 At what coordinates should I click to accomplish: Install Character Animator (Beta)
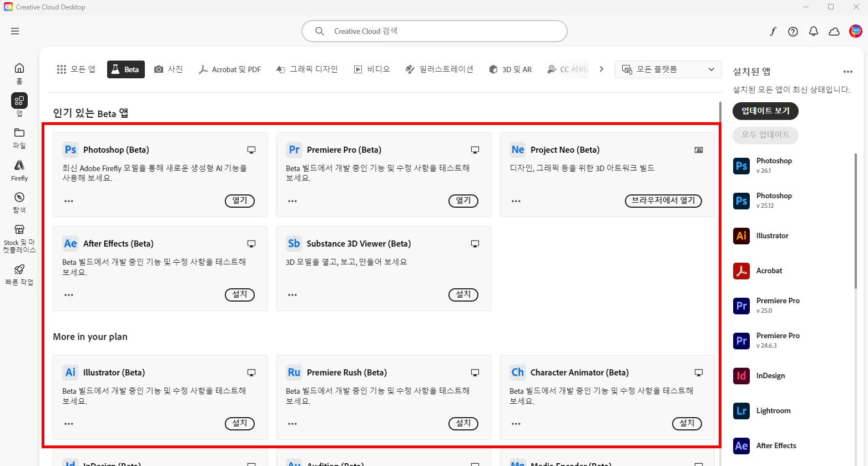coord(687,423)
